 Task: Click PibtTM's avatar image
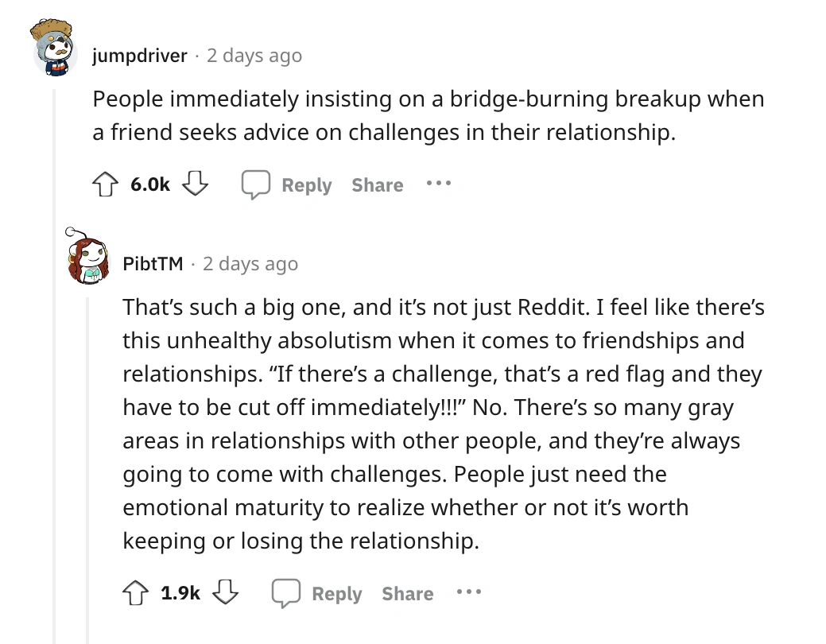86,259
